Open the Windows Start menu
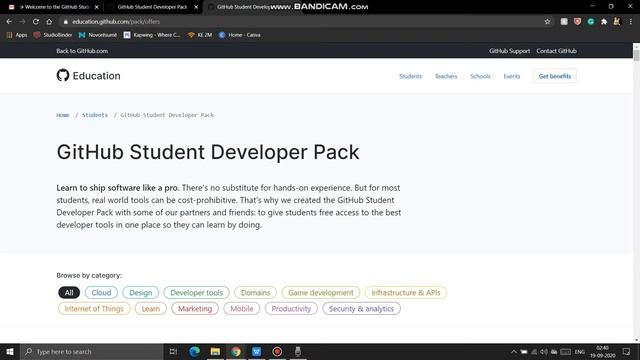The width and height of the screenshot is (640, 360). 10,351
